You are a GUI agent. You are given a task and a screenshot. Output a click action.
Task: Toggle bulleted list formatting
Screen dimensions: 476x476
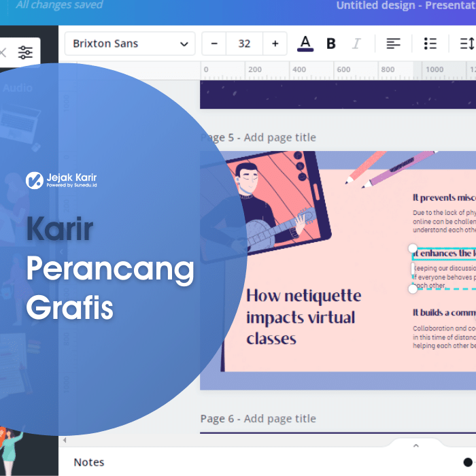point(430,44)
